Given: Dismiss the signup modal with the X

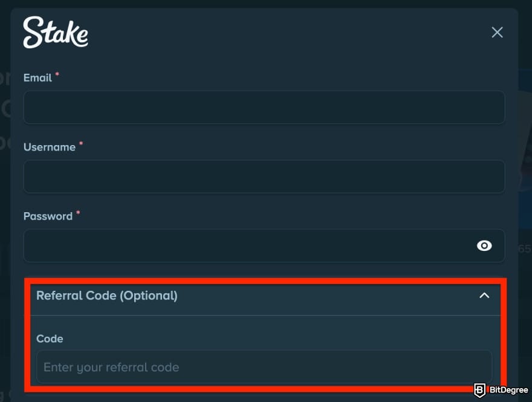Looking at the screenshot, I should point(497,32).
